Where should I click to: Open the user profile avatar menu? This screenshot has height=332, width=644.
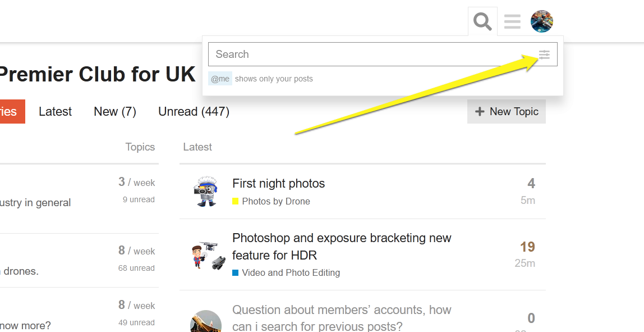click(542, 21)
